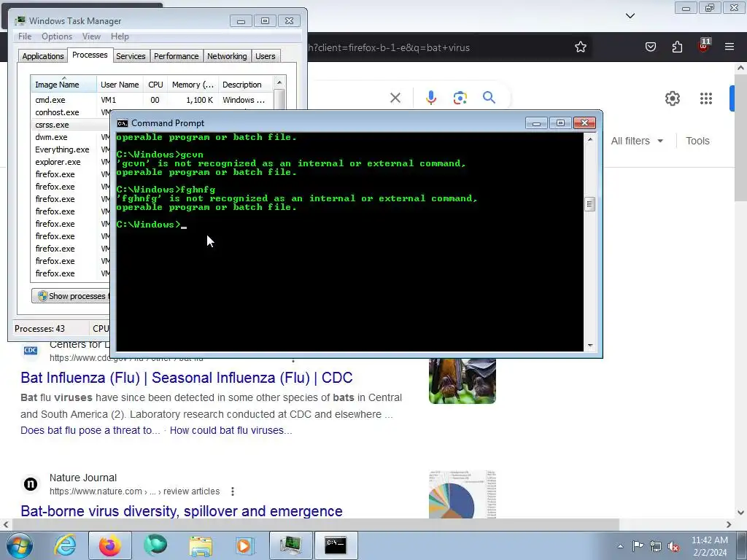Open the Firefox hamburger menu
This screenshot has width=747, height=560.
point(729,47)
